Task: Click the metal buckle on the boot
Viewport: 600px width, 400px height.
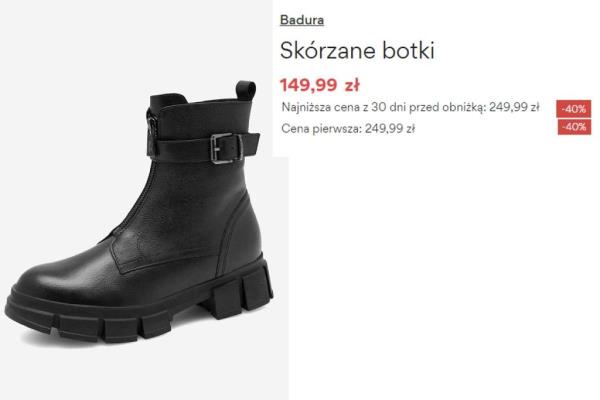Action: (226, 149)
